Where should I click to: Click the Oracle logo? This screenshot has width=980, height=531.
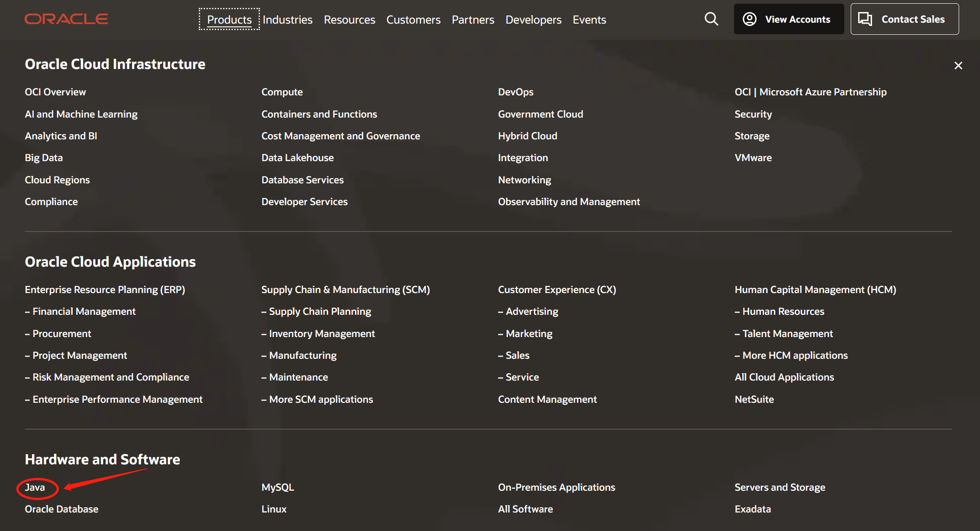coord(66,19)
